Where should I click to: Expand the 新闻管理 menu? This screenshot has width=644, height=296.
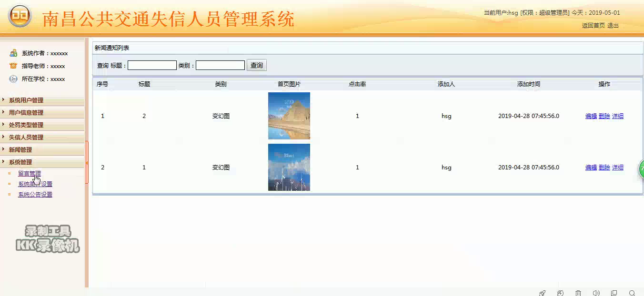click(x=42, y=149)
